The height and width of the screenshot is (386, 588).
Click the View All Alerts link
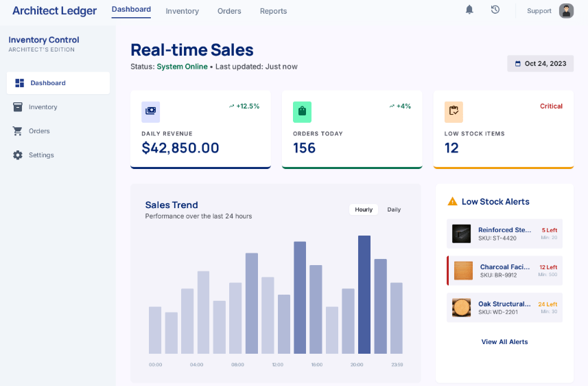point(504,342)
